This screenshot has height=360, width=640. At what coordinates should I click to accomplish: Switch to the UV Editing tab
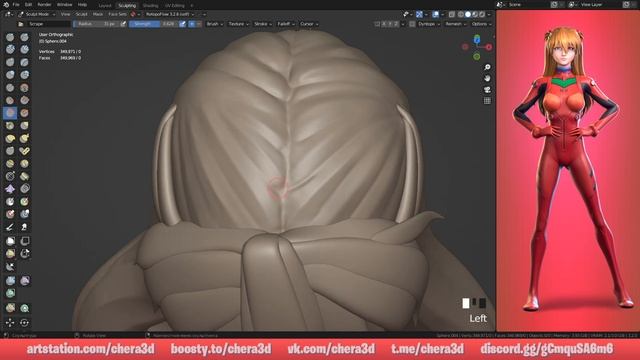coord(175,6)
